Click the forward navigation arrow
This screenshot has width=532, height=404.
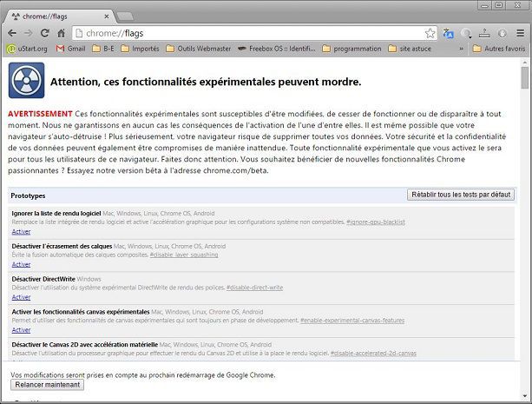28,33
